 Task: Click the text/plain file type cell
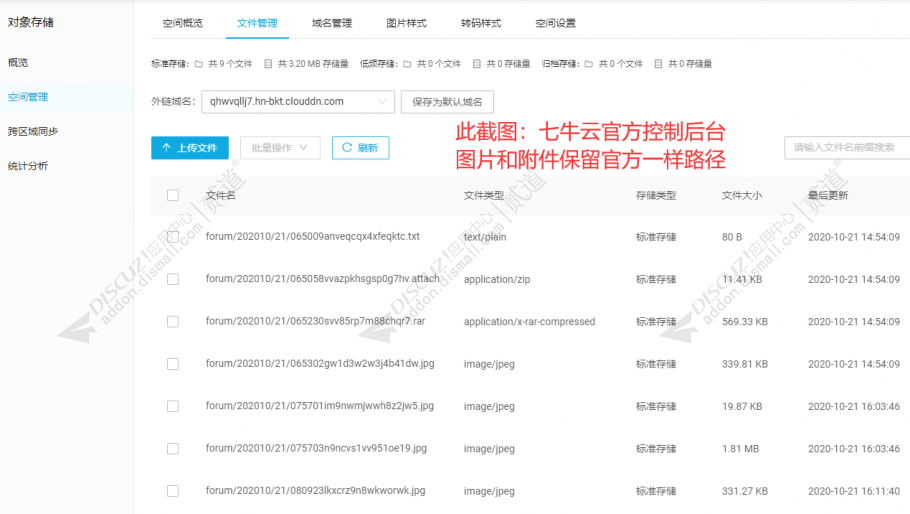pos(485,237)
